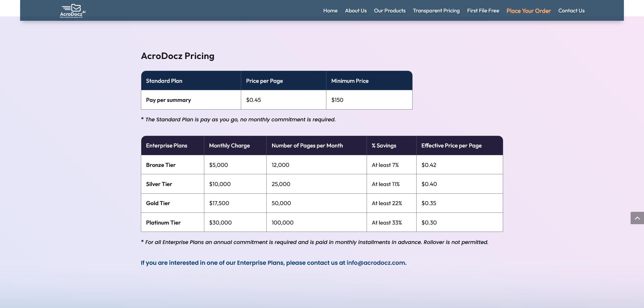Click the At least 33% savings cell
The width and height of the screenshot is (644, 308).
391,223
